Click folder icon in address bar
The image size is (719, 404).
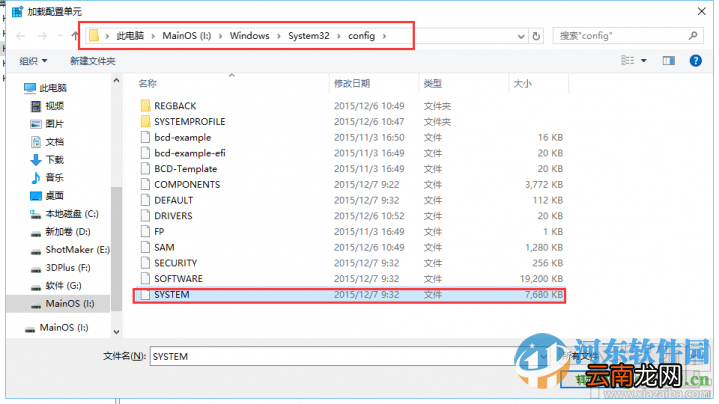point(94,35)
